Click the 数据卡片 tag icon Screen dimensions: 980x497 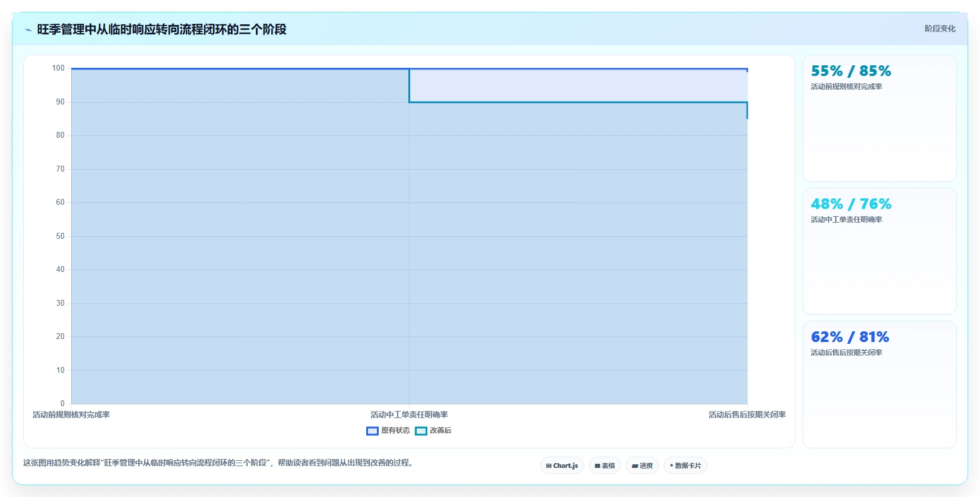(671, 466)
